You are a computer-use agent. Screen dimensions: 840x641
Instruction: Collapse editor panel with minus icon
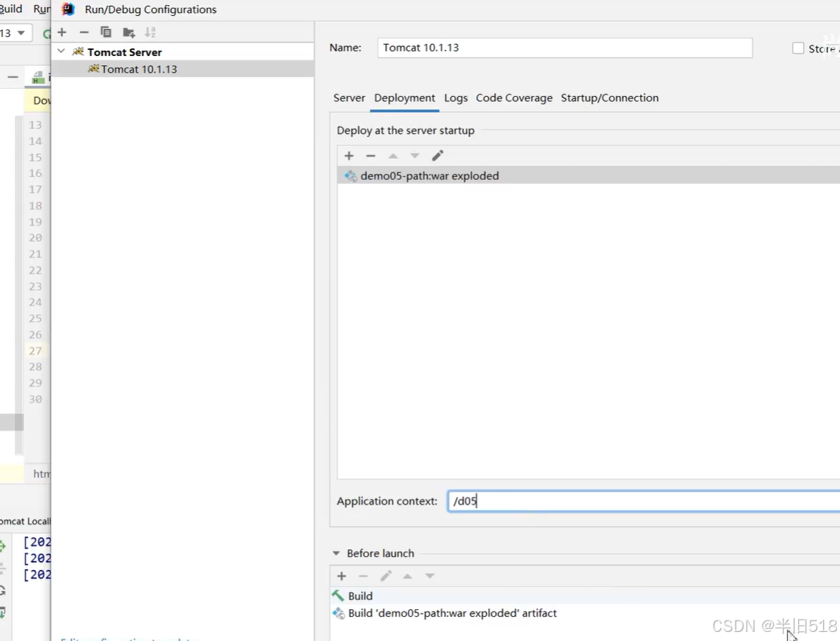[13, 78]
